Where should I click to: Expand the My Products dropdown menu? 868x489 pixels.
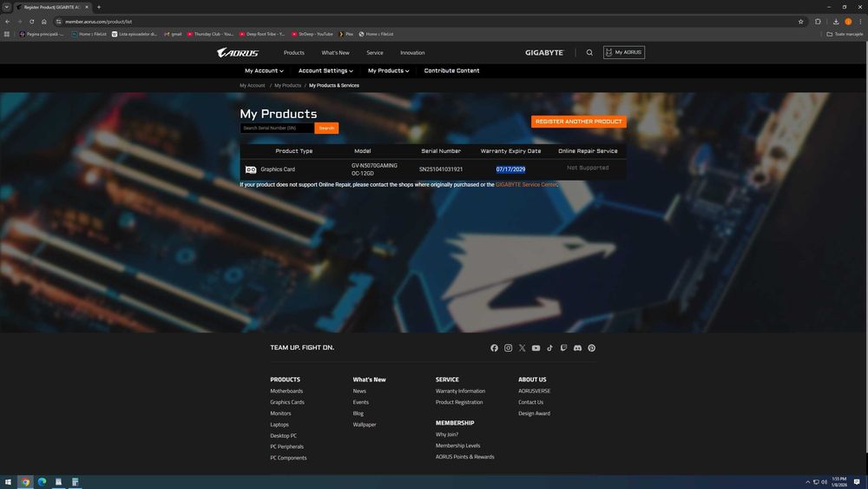click(389, 71)
